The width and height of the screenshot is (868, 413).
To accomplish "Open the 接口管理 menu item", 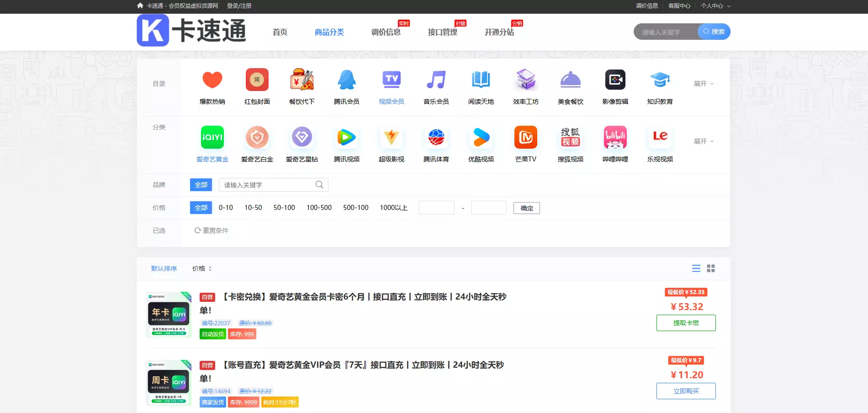I will click(442, 32).
